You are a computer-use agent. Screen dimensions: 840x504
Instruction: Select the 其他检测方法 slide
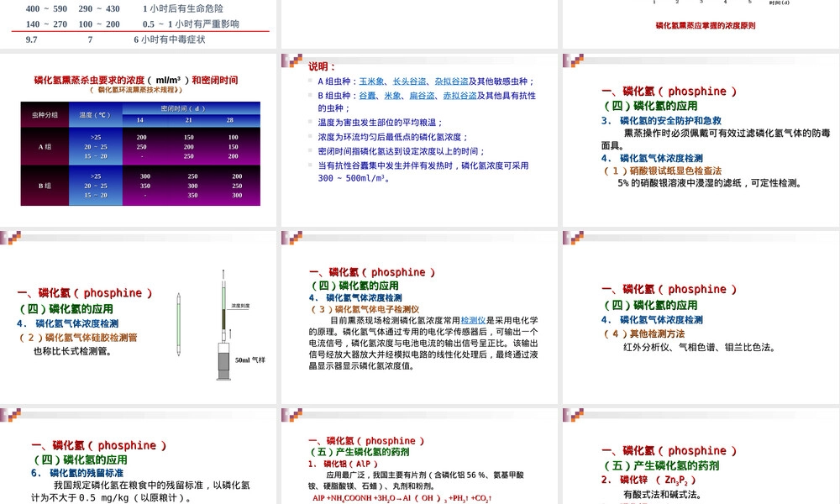pos(701,317)
